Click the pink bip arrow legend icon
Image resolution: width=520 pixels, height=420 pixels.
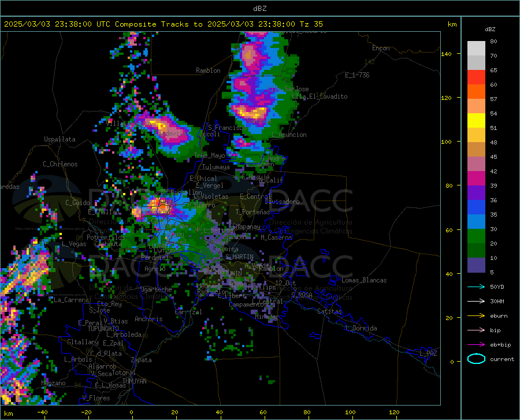tap(476, 330)
